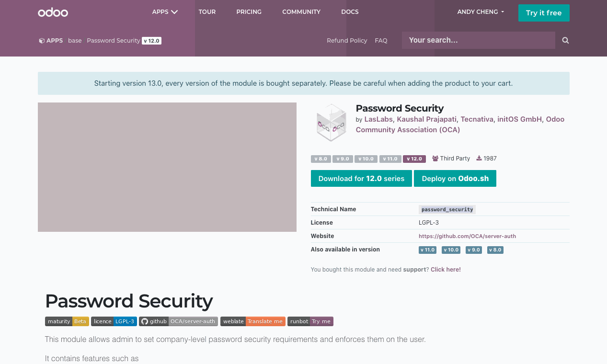This screenshot has height=364, width=607.
Task: Go to the COMMUNITY menu item
Action: [x=301, y=12]
